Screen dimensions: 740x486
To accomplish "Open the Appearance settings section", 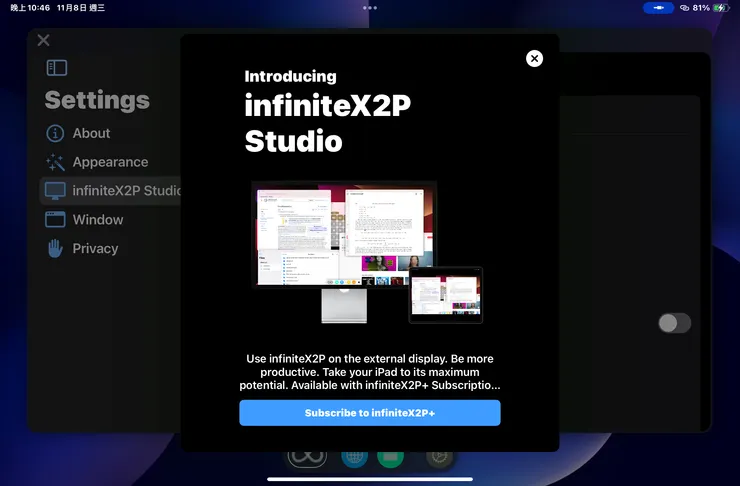I will pyautogui.click(x=97, y=162).
